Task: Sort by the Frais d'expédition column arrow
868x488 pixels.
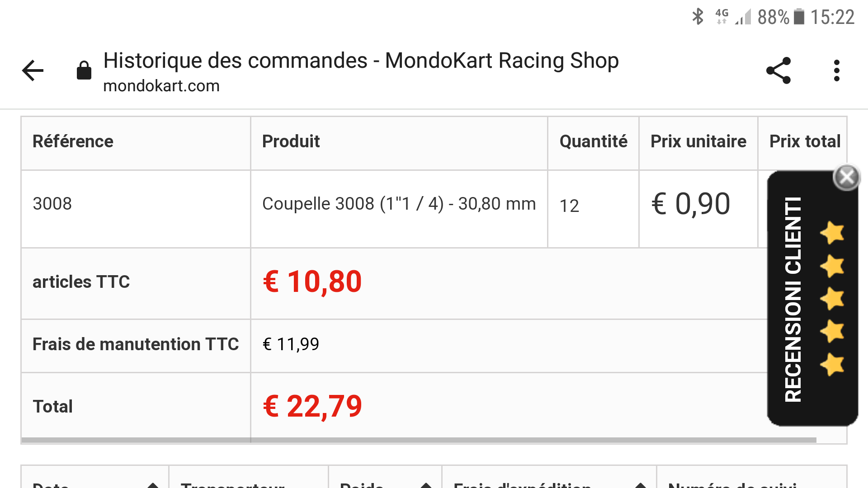Action: (x=640, y=485)
